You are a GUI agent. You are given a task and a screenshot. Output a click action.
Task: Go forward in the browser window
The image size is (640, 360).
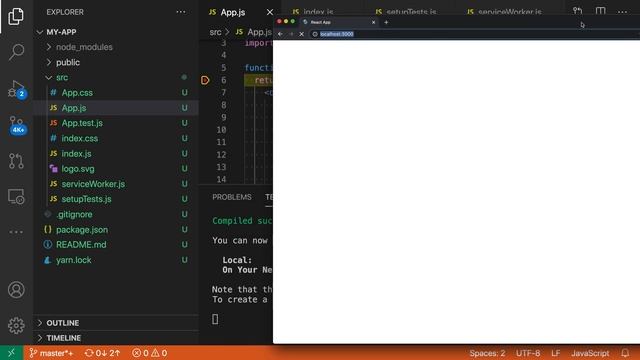[291, 34]
